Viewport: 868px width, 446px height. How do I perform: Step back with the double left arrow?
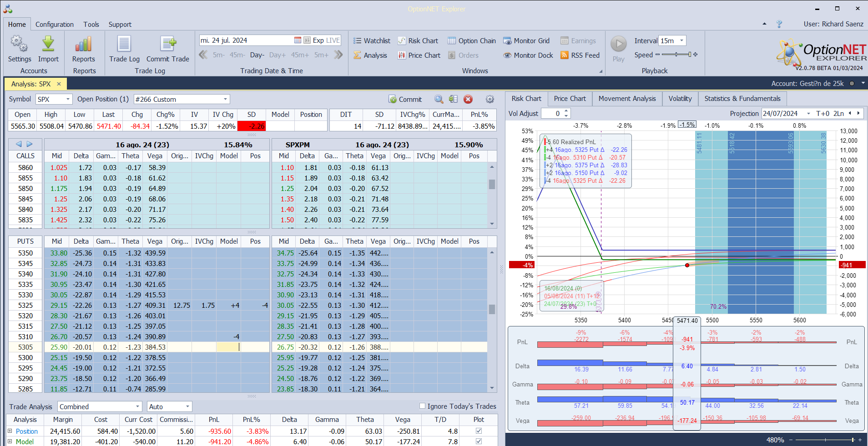203,55
